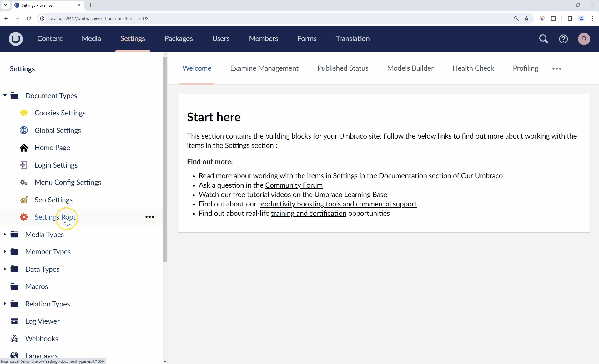Expand the Member Types tree node

click(x=5, y=252)
